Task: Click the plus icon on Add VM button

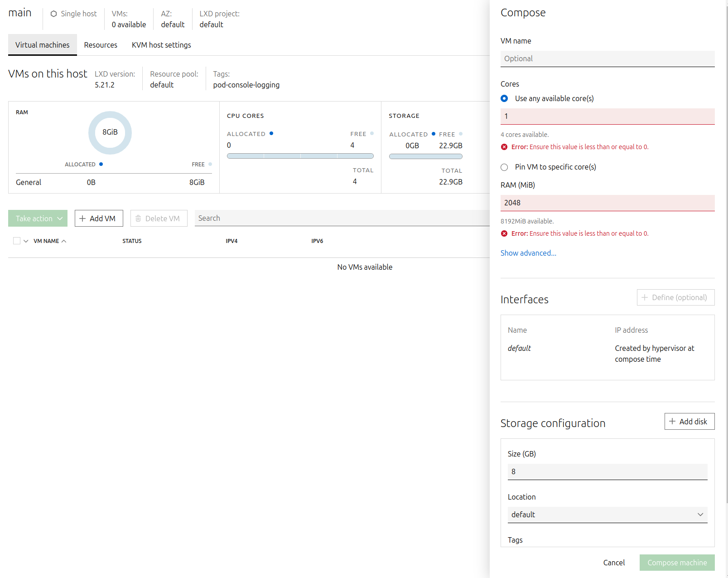Action: (82, 219)
